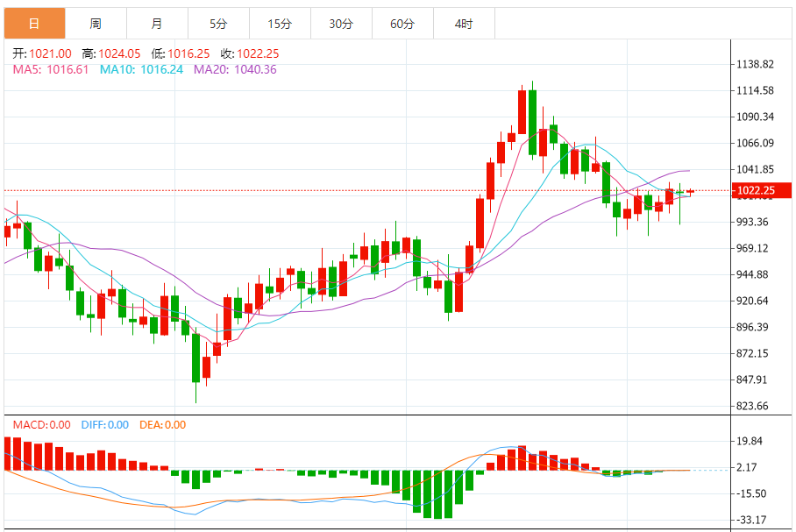
Task: Click the low price 1016.25 value
Action: [x=188, y=53]
